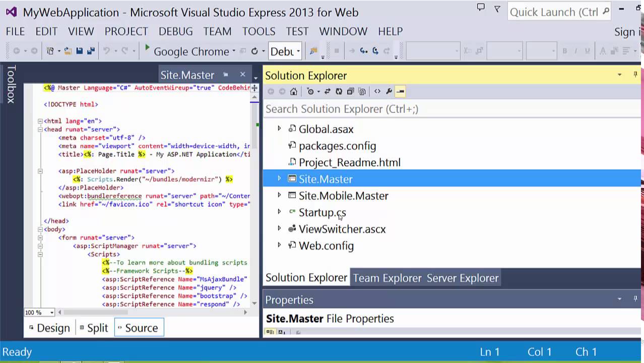
Task: Pin the Solution Explorer panel
Action: (x=635, y=75)
